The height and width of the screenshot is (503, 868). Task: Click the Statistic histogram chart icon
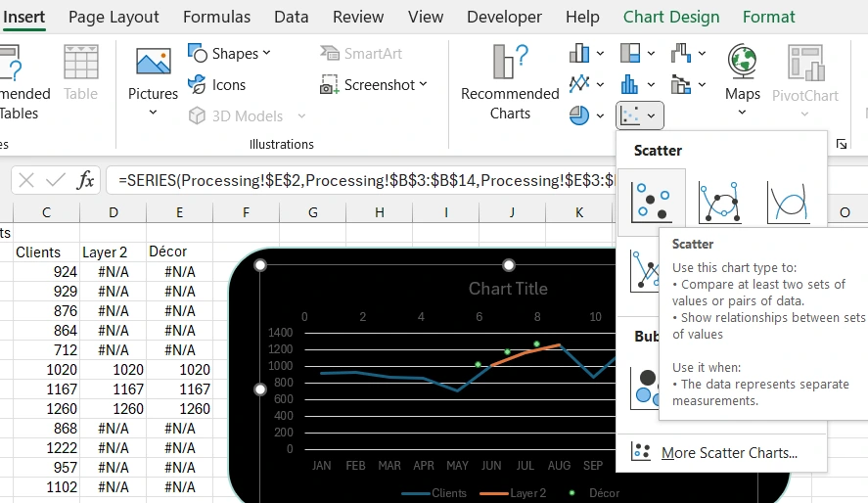[629, 84]
